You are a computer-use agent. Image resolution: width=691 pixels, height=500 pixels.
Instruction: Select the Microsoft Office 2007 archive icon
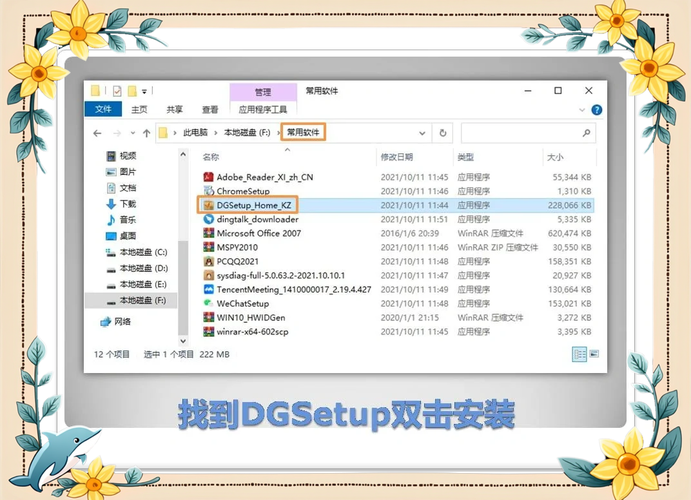208,232
